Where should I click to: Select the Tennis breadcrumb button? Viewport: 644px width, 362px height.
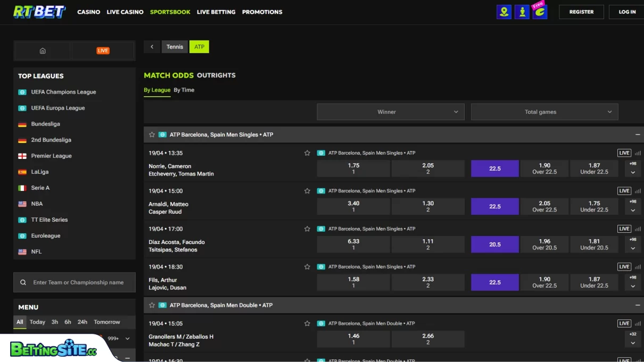click(x=175, y=47)
